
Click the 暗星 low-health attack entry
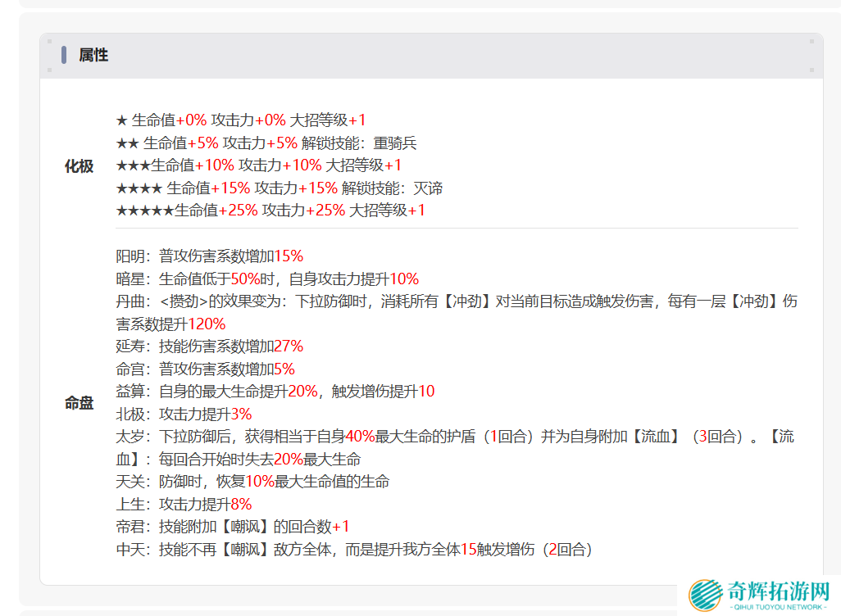[267, 279]
